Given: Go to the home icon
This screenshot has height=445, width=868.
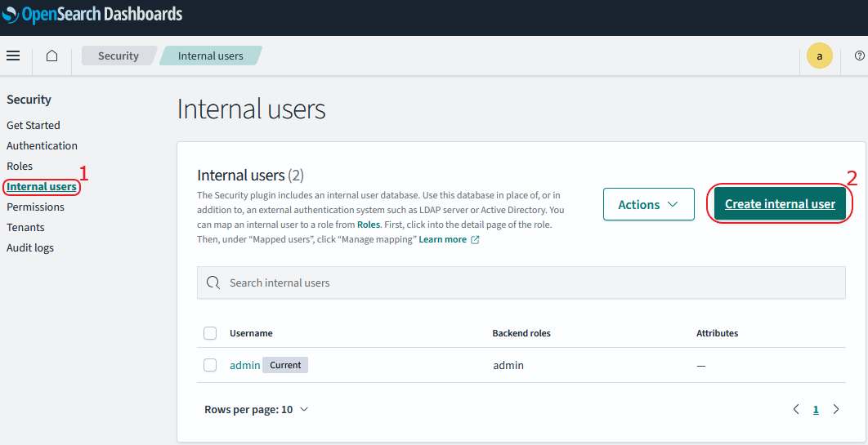Looking at the screenshot, I should (52, 56).
